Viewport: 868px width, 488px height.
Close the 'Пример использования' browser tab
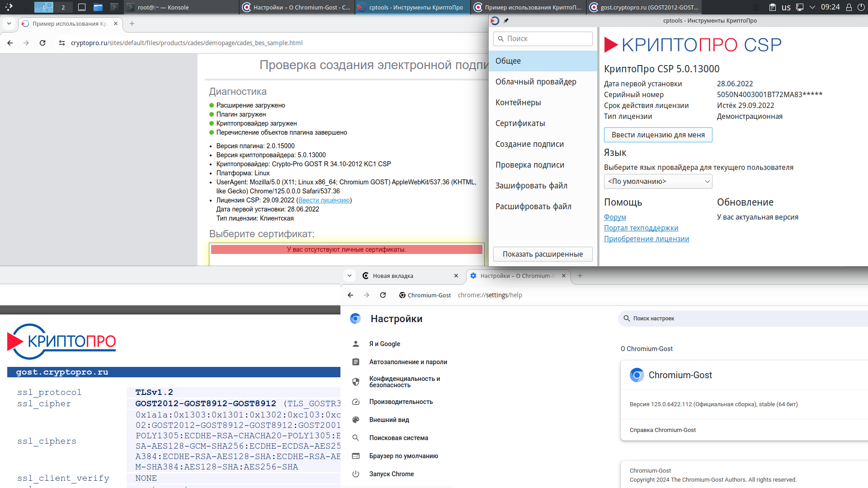[x=116, y=23]
